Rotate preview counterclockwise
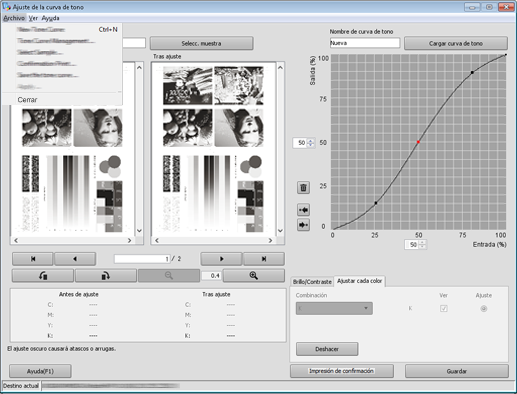Image resolution: width=517 pixels, height=394 pixels. pos(43,276)
